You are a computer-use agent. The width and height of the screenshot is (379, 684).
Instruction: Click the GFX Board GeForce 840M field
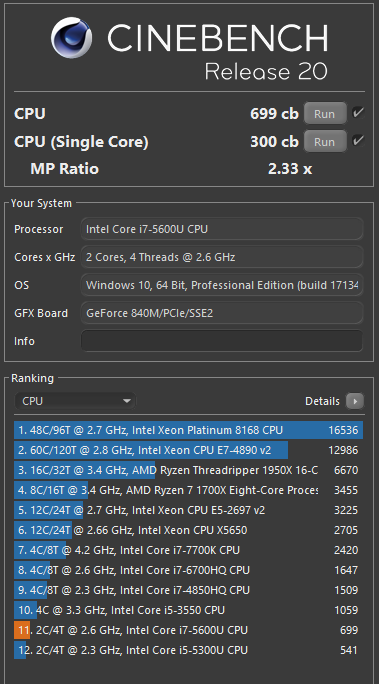[x=222, y=313]
